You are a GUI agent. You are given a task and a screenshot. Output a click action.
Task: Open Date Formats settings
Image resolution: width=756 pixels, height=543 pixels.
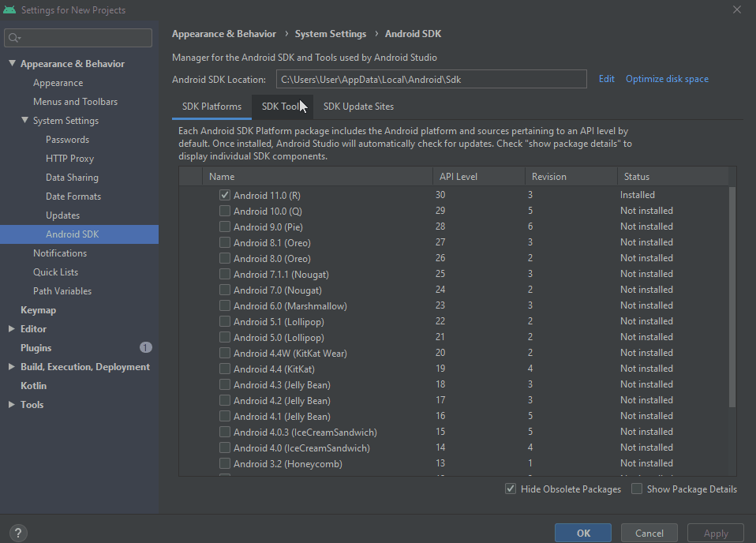(73, 197)
